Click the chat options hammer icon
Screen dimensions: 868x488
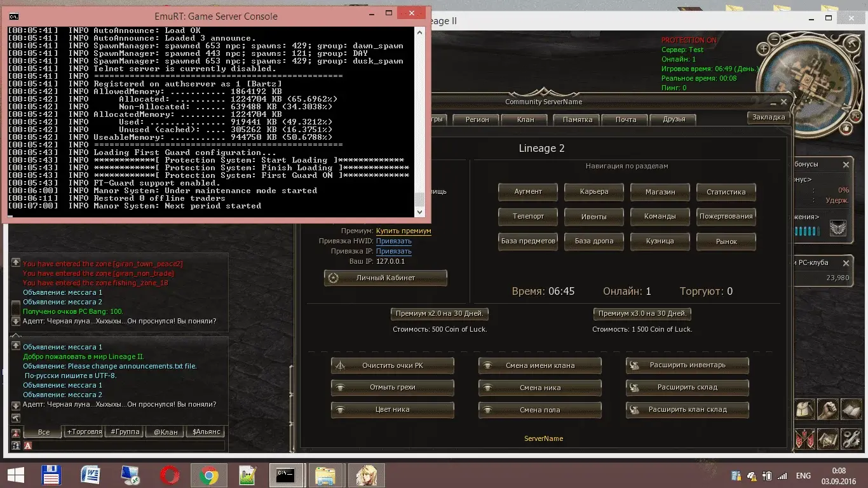point(16,417)
